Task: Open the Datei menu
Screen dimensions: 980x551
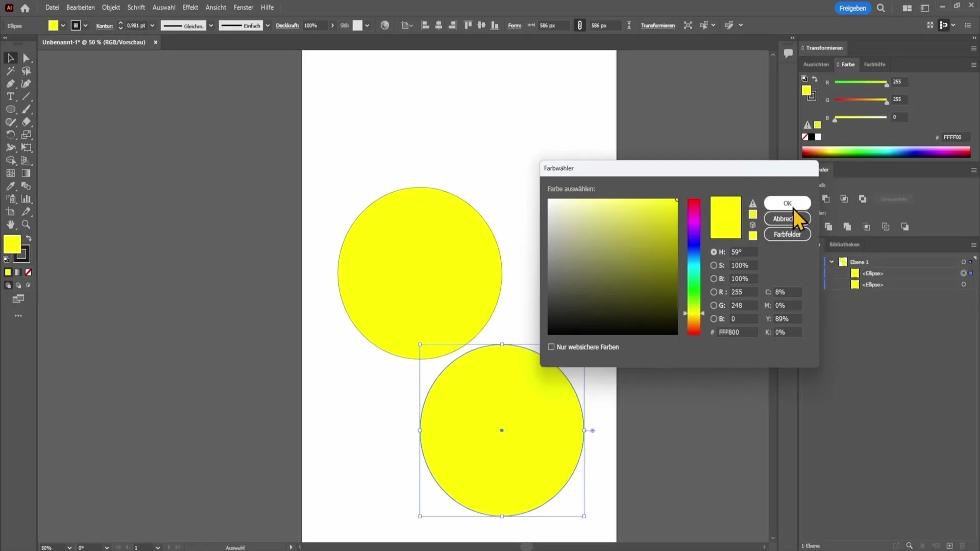Action: (52, 8)
